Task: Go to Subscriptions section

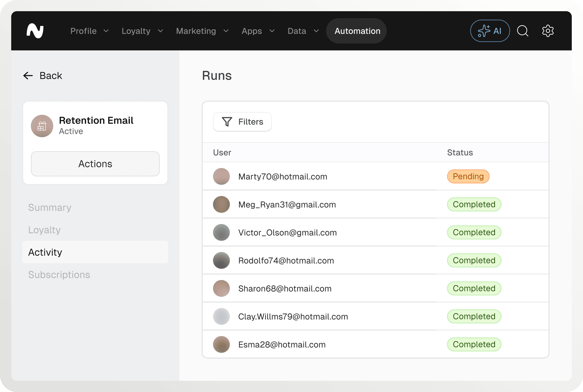Action: click(59, 275)
